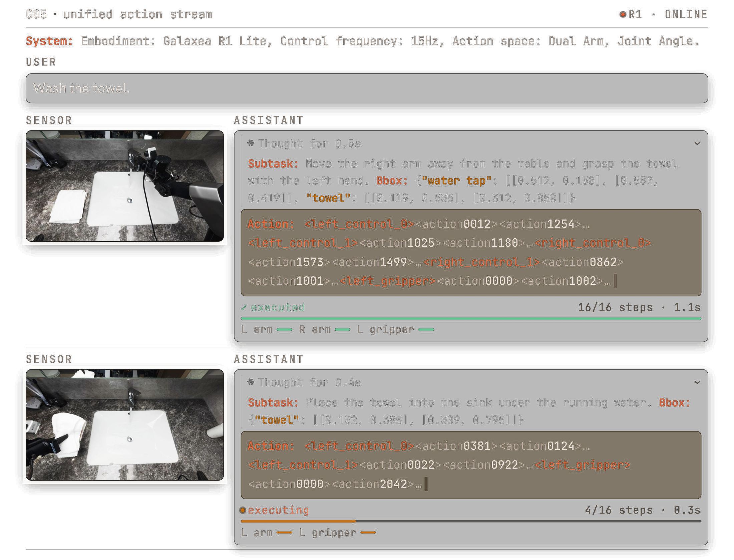Open the first sensor image with robot arm
The image size is (734, 560).
pos(124,186)
